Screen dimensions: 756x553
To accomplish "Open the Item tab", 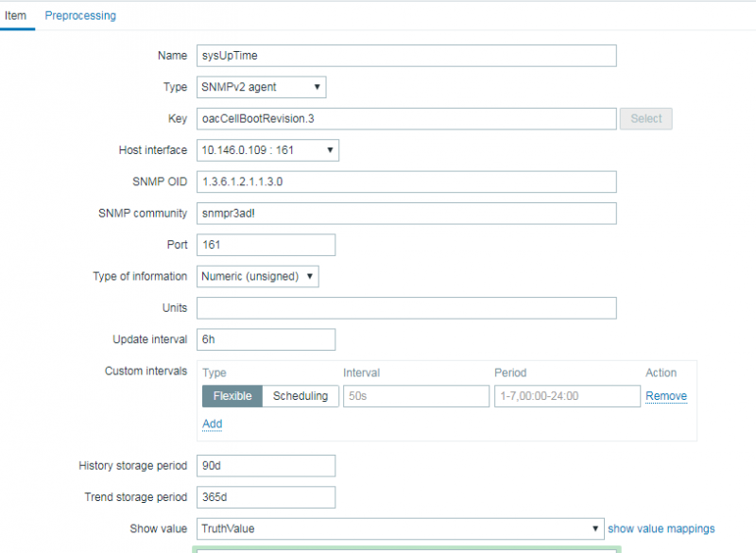I will point(16,16).
